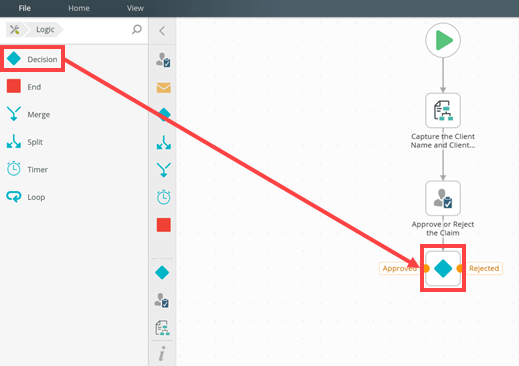The width and height of the screenshot is (519, 366).
Task: Click the user task icon in favorites bar
Action: pos(163,60)
